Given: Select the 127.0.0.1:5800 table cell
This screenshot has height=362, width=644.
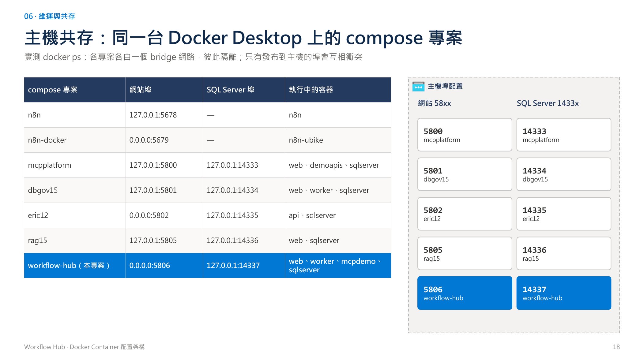Looking at the screenshot, I should click(164, 165).
